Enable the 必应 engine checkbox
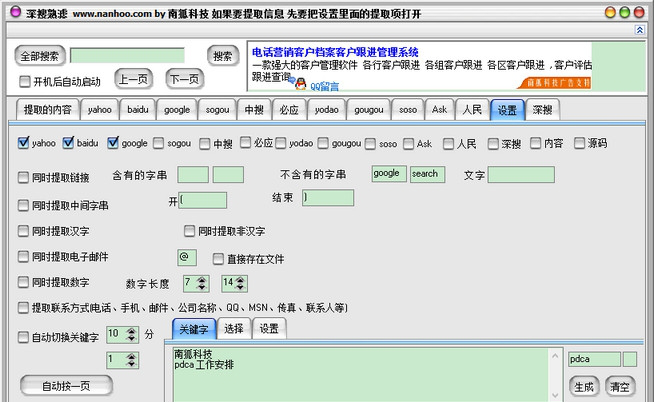This screenshot has height=418, width=654. coord(245,143)
